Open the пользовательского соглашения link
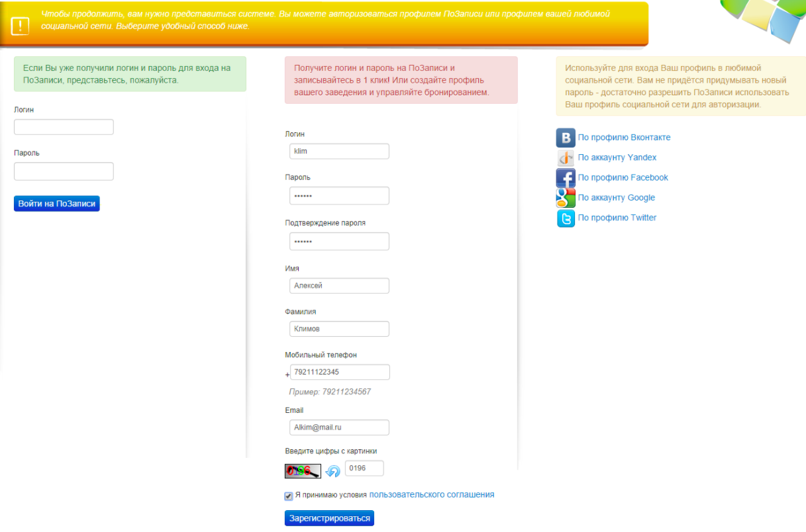The height and width of the screenshot is (532, 806). 431,494
